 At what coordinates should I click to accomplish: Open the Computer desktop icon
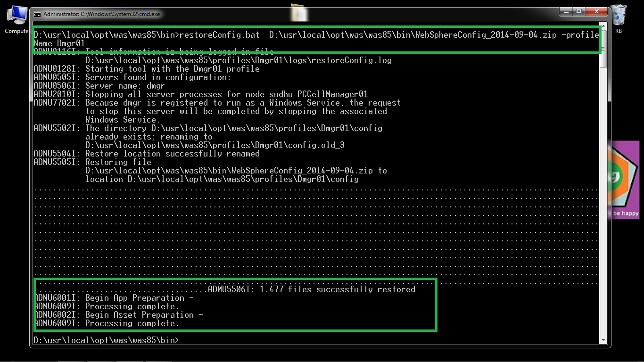[x=17, y=20]
